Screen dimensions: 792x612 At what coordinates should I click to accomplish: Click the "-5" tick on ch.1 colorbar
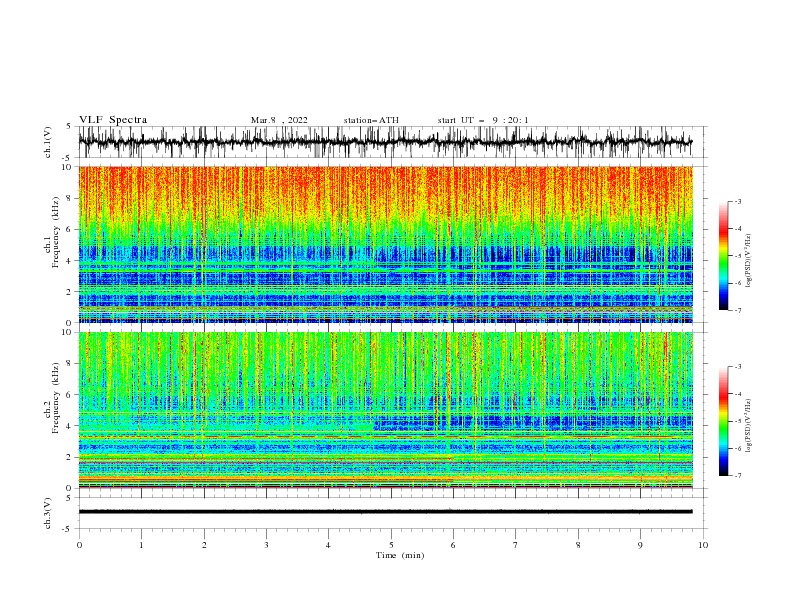pos(737,256)
